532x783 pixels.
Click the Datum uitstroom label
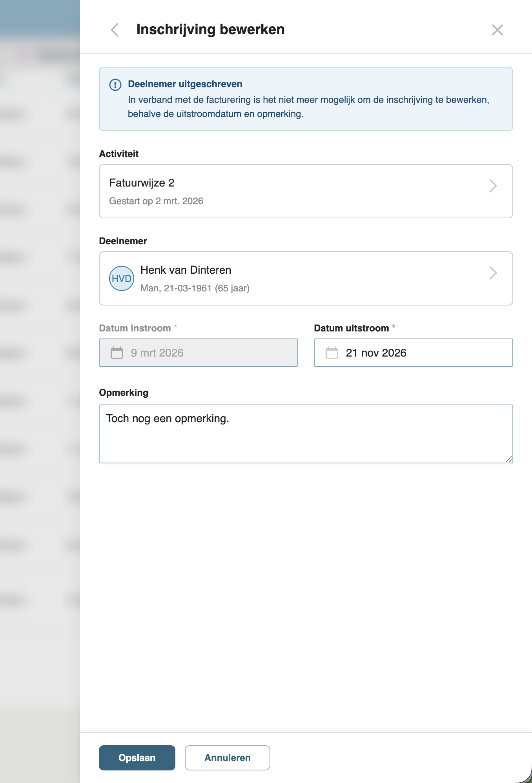click(351, 328)
